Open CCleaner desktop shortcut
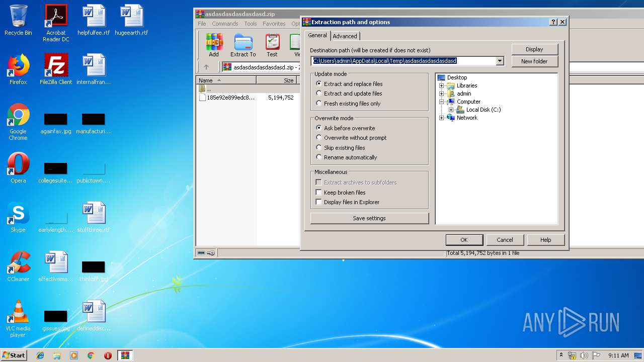The image size is (644, 362). pos(18,266)
